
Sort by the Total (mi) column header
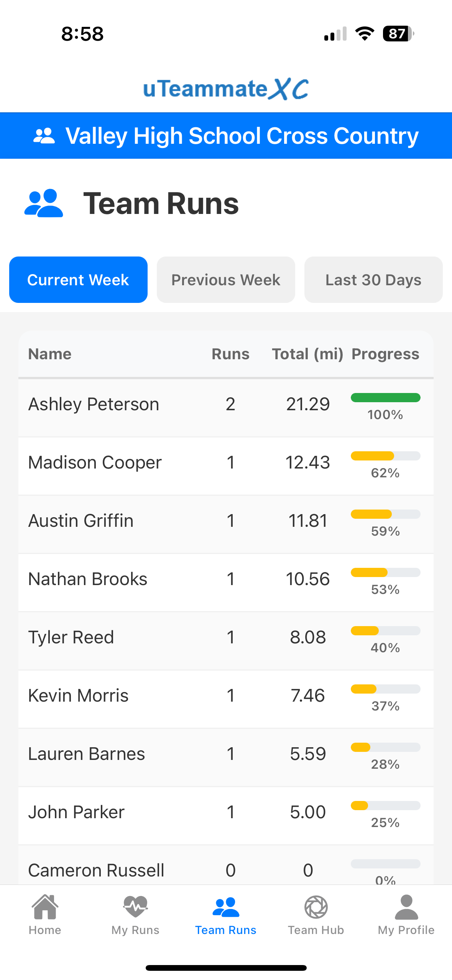307,354
